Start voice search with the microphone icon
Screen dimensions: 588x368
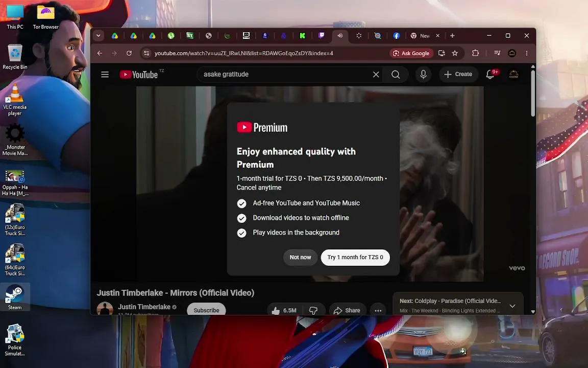[x=423, y=74]
